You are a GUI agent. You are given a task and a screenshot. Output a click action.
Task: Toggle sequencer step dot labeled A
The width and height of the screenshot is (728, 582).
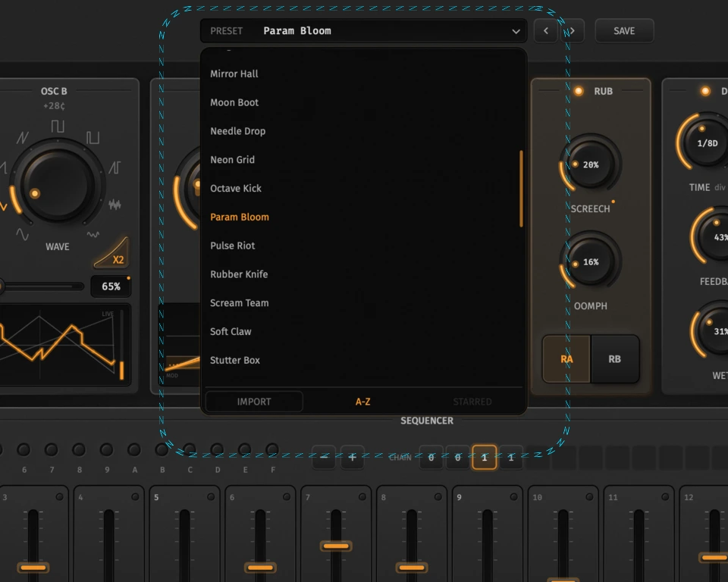134,449
